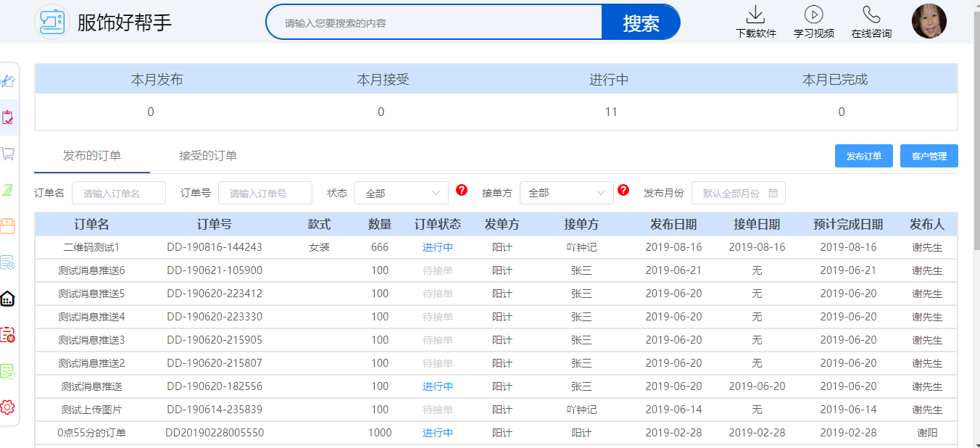Click 接单日期 cell 2019-08-16

[x=757, y=247]
